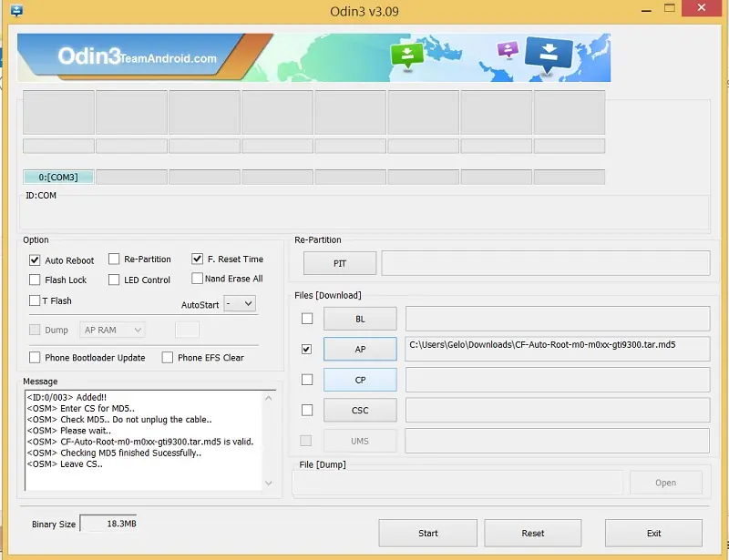Click the Message log scroll up arrow
729x560 pixels.
click(269, 398)
